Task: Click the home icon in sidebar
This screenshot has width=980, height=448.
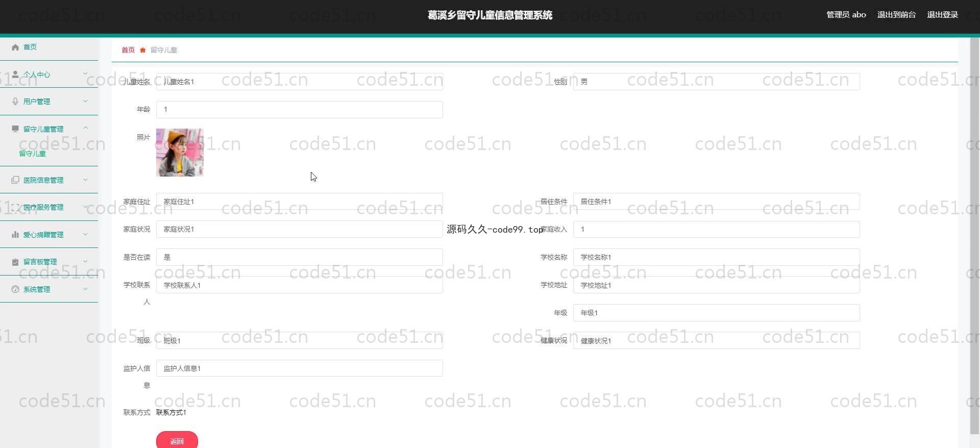Action: [x=15, y=47]
